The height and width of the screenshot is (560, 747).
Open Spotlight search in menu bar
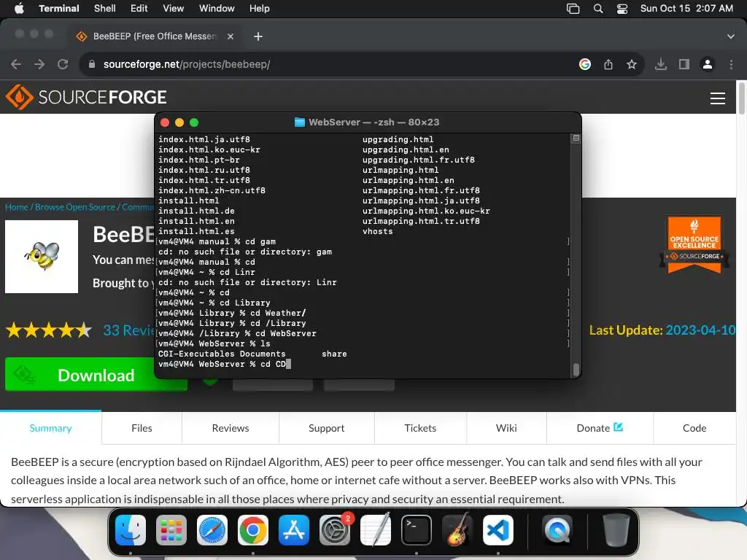(598, 9)
